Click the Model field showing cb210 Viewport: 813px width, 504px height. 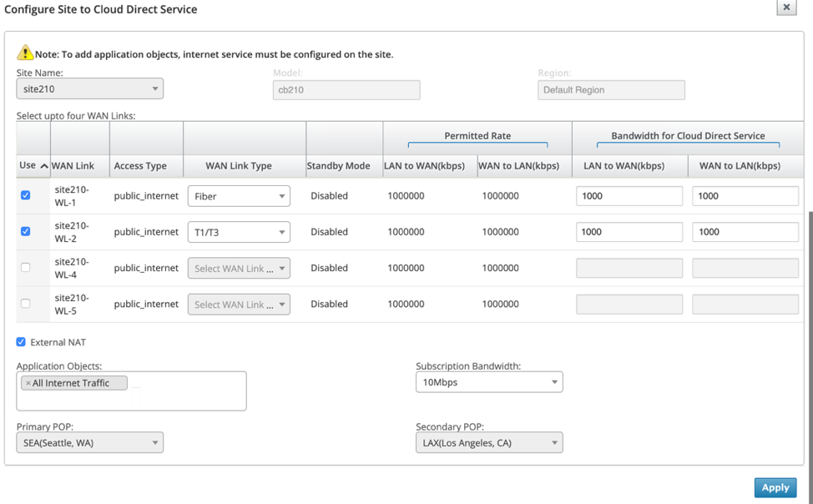[346, 90]
